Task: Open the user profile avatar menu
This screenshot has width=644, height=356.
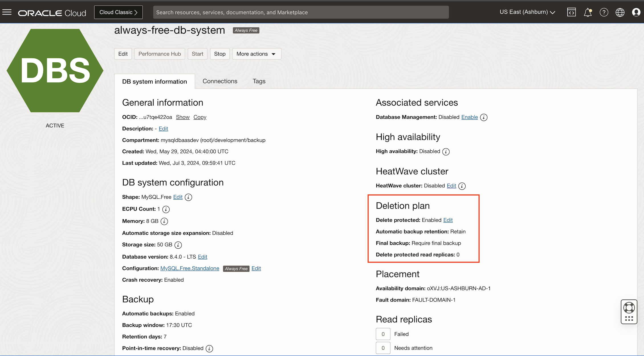Action: pyautogui.click(x=636, y=12)
